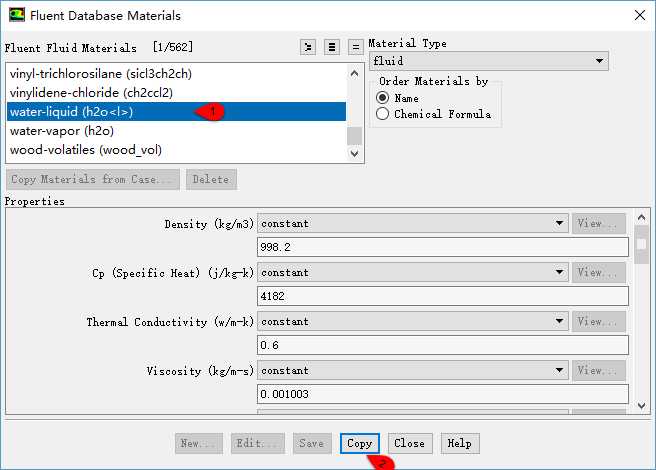The width and height of the screenshot is (656, 470).
Task: Click the Cp value field 4182
Action: tap(443, 296)
